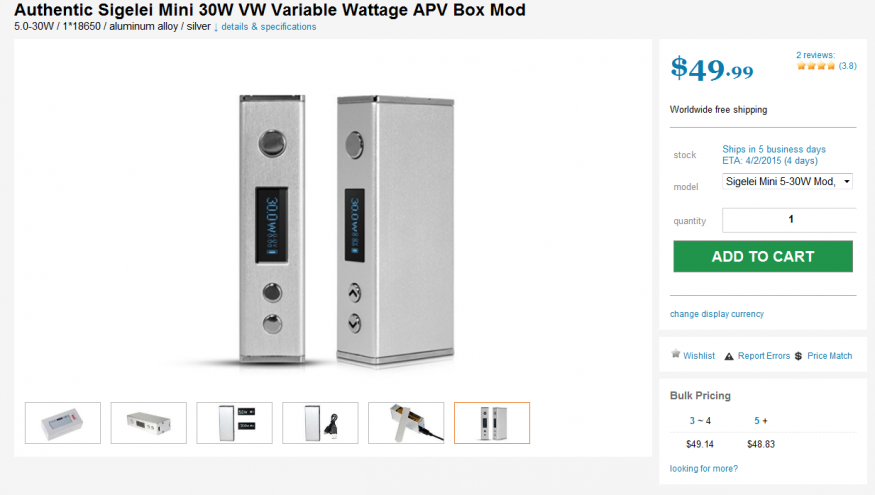
Task: Click the Wishlist link text
Action: point(699,356)
